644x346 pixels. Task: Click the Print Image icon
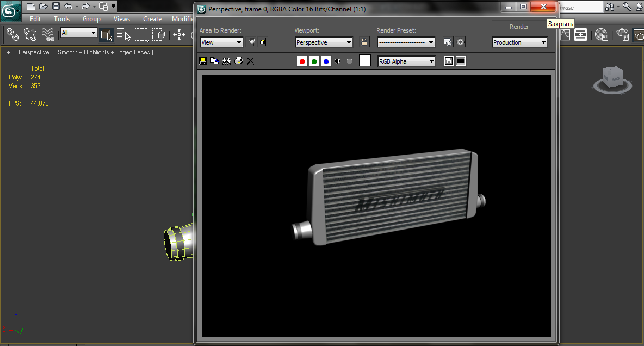[238, 61]
